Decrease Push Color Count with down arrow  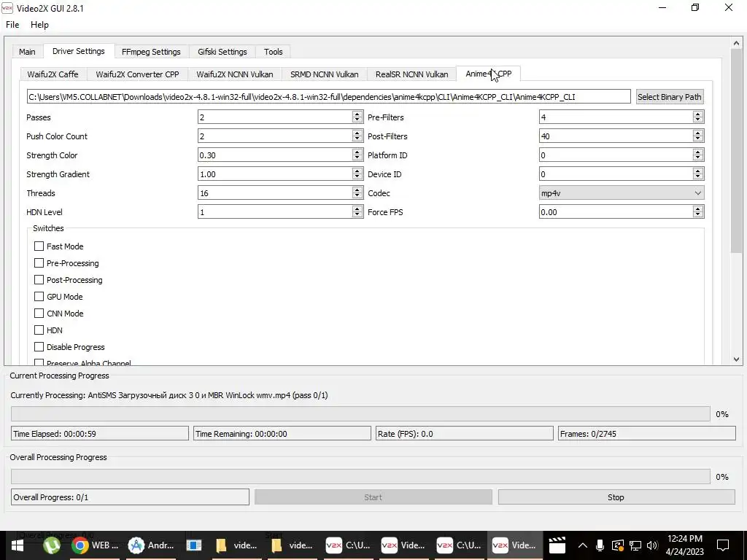(357, 139)
